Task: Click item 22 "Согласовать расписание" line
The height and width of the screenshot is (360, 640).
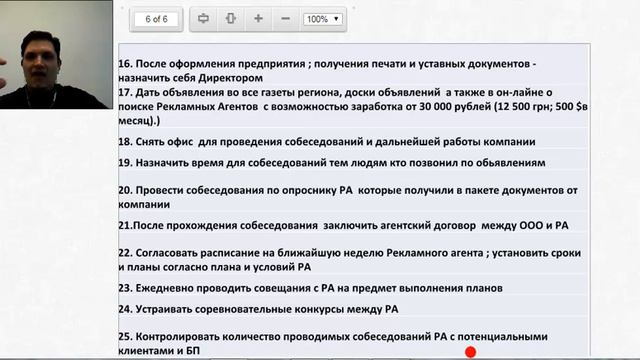Action: (349, 253)
